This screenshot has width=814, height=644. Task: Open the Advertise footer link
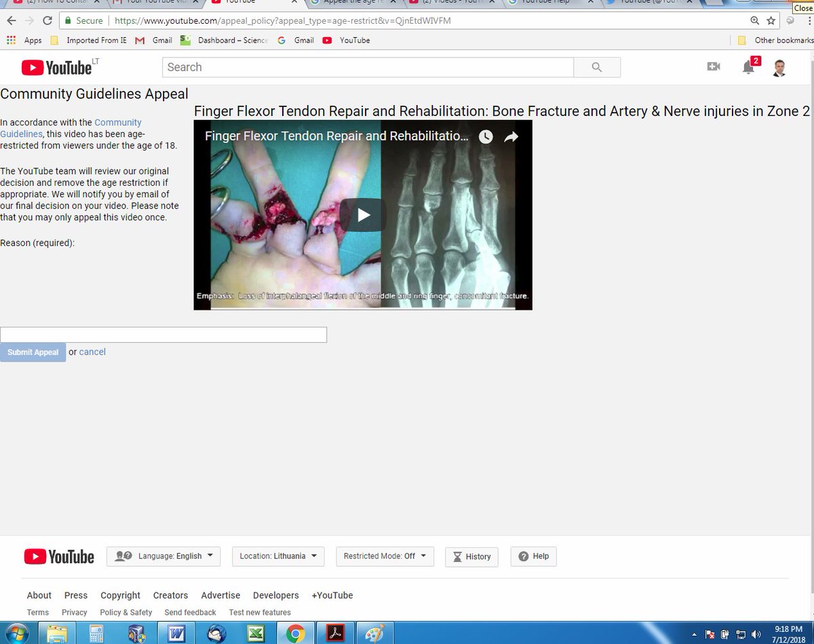220,595
